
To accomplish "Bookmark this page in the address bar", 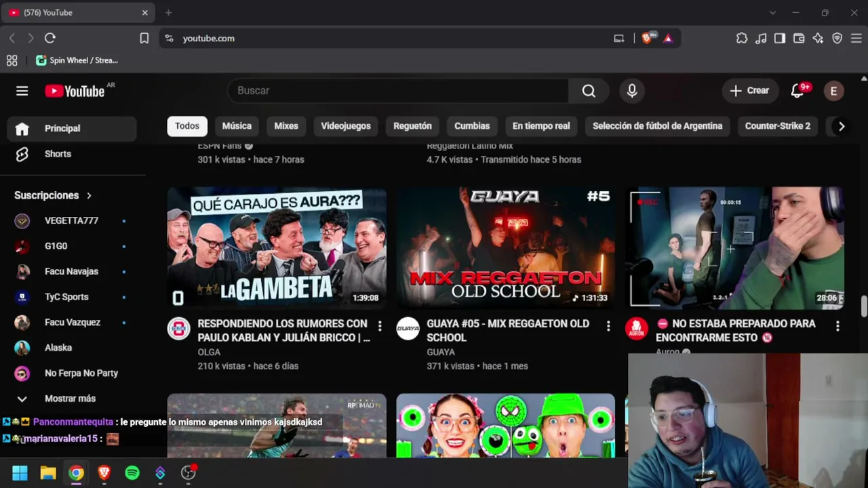I will pos(144,39).
